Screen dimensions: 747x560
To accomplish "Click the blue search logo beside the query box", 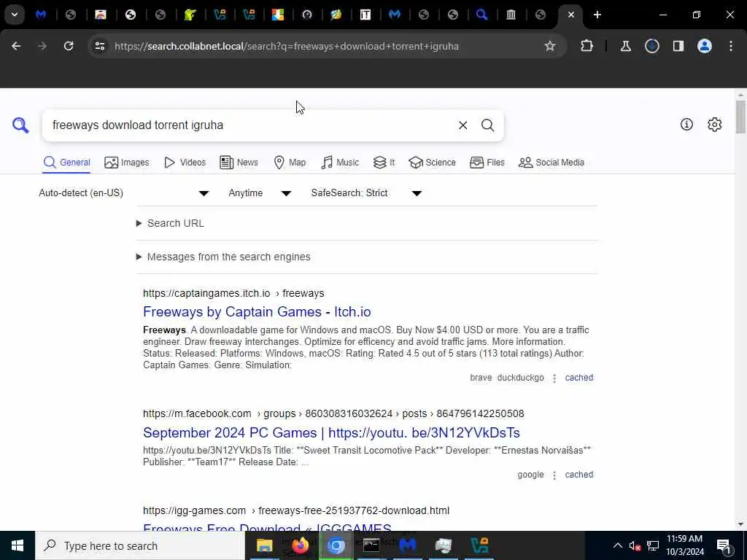I will [x=20, y=125].
